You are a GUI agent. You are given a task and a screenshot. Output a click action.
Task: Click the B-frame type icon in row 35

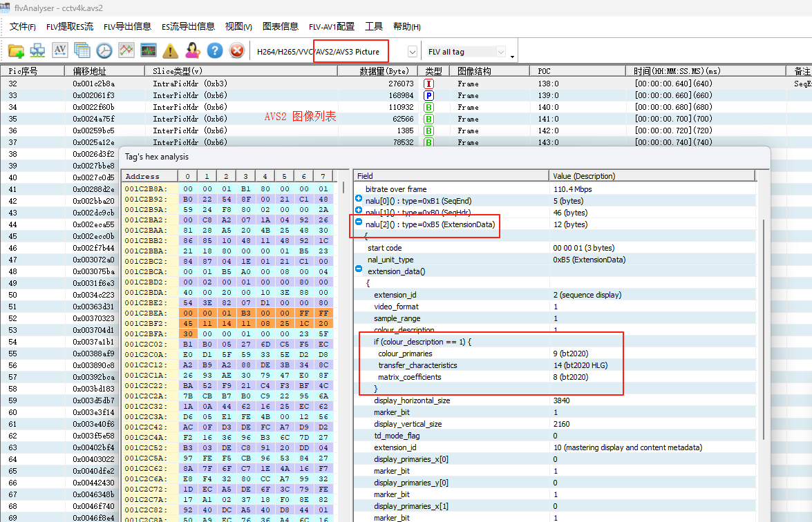click(x=428, y=119)
